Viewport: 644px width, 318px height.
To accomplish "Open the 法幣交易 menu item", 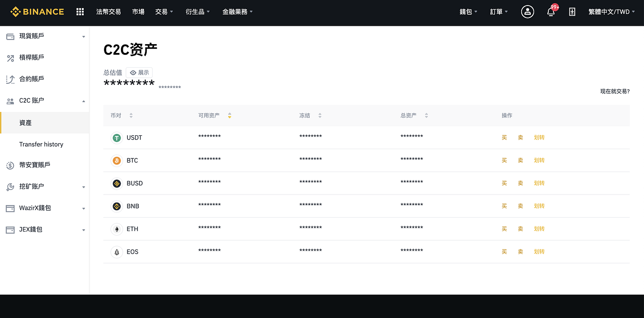I will pos(109,12).
